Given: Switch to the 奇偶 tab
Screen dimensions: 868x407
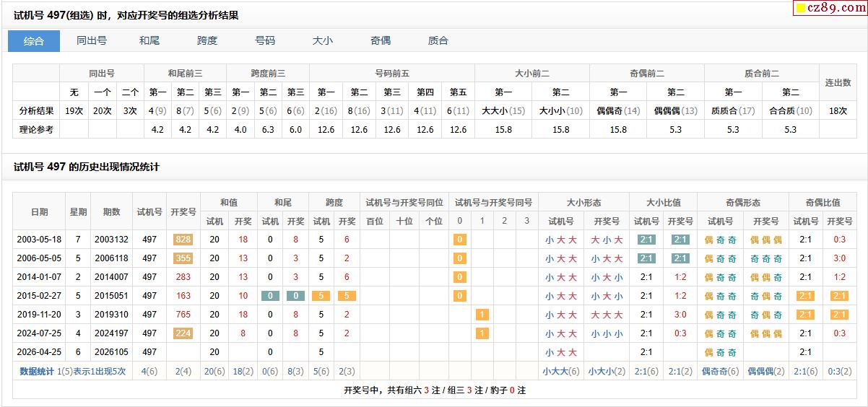Looking at the screenshot, I should (x=381, y=41).
